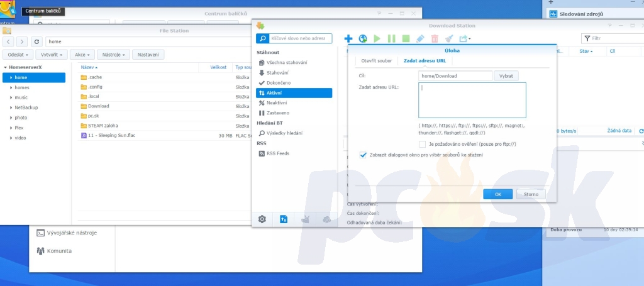The height and width of the screenshot is (286, 644).
Task: Click the green stop square icon
Action: tap(406, 38)
